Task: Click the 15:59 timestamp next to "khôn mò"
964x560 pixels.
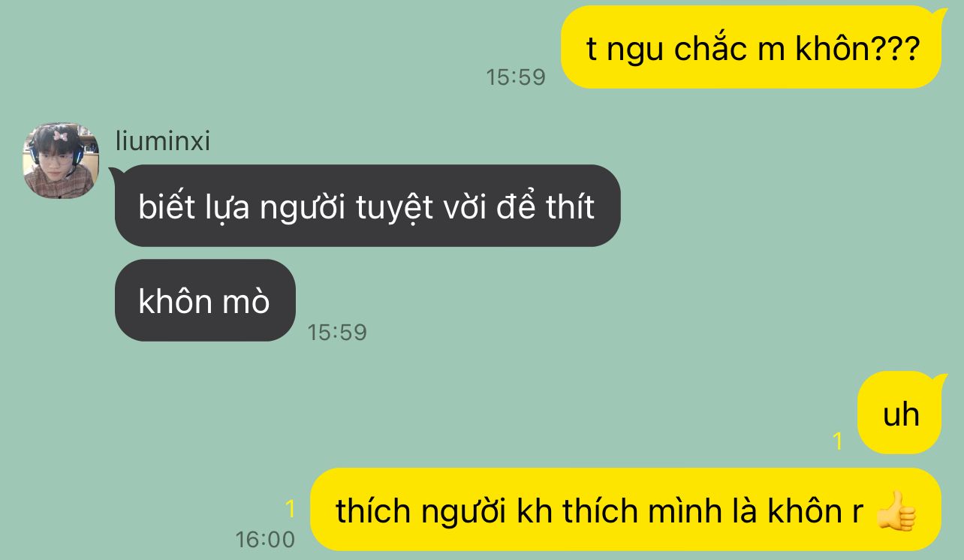Action: [337, 332]
